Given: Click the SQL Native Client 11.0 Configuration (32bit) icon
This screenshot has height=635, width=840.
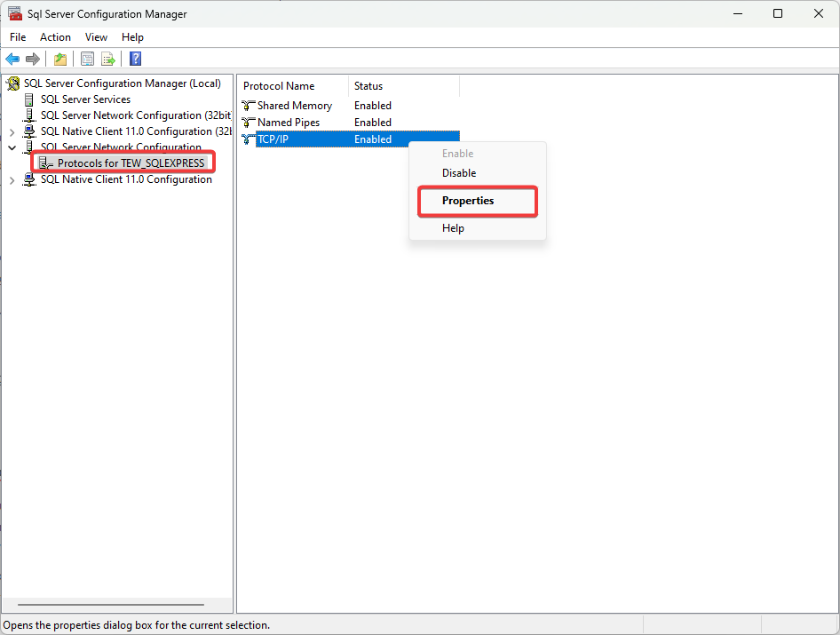Looking at the screenshot, I should pyautogui.click(x=29, y=131).
